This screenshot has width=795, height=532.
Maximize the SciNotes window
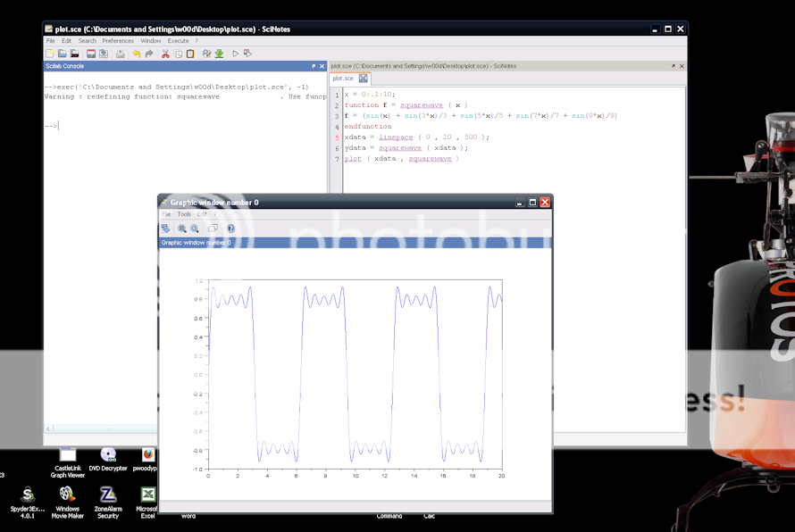(668, 29)
